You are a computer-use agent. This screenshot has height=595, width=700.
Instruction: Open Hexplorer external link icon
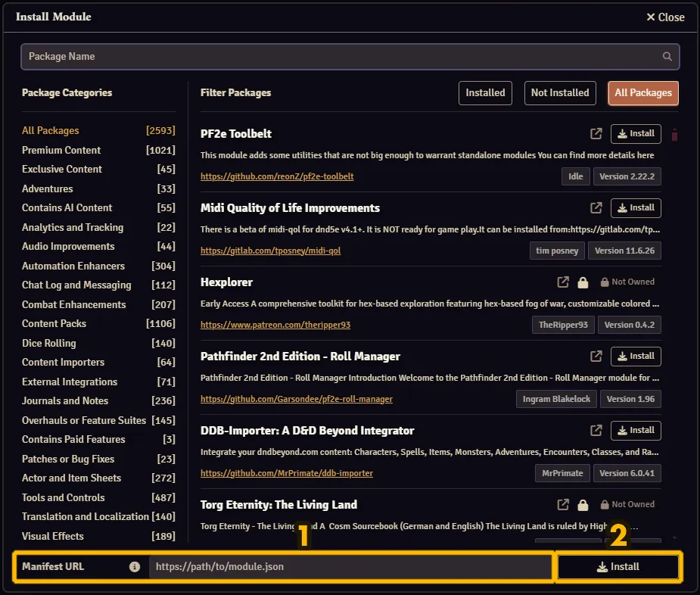click(x=563, y=282)
